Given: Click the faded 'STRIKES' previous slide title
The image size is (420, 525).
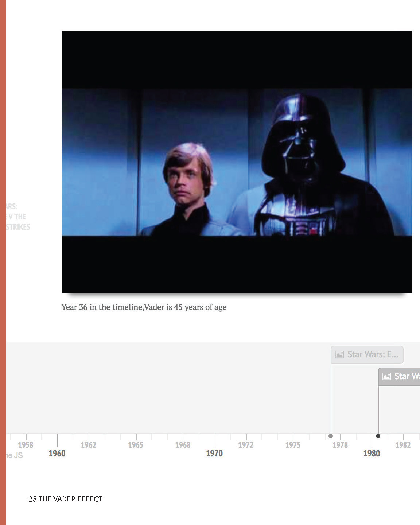Looking at the screenshot, I should [x=18, y=227].
